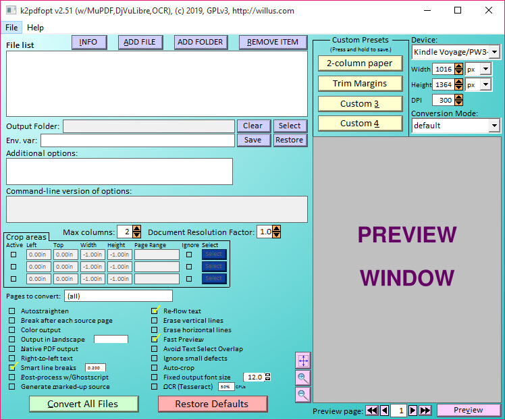The height and width of the screenshot is (420, 505).
Task: Toggle Right-to-left text
Action: click(x=12, y=358)
